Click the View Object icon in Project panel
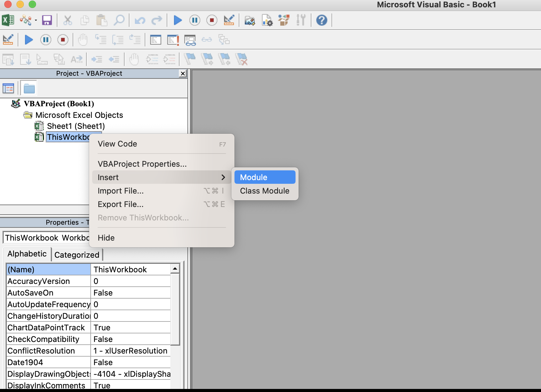 tap(9, 89)
